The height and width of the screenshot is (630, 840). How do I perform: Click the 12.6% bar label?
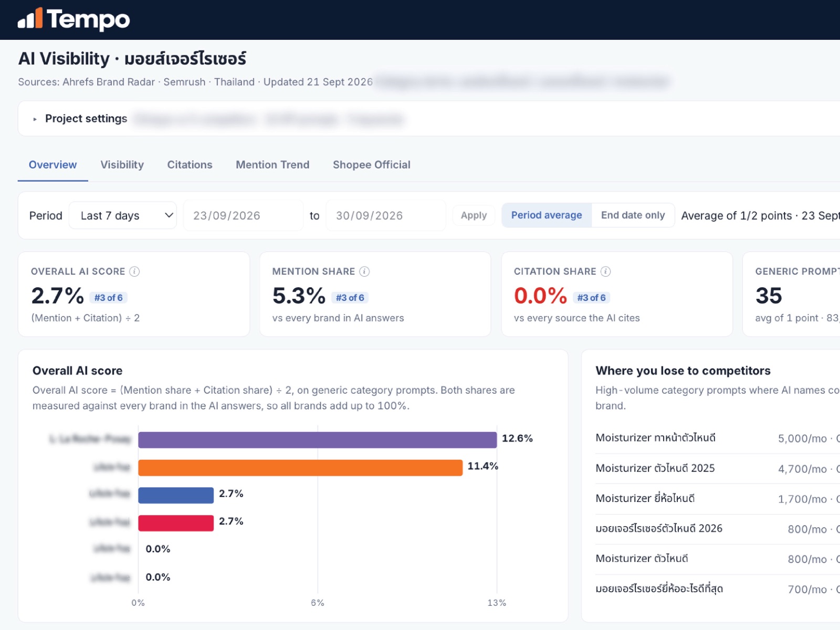tap(517, 438)
